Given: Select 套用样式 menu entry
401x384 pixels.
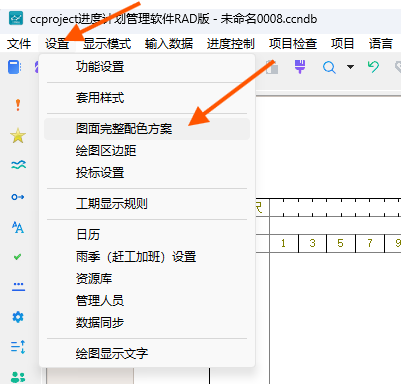Looking at the screenshot, I should coord(147,98).
